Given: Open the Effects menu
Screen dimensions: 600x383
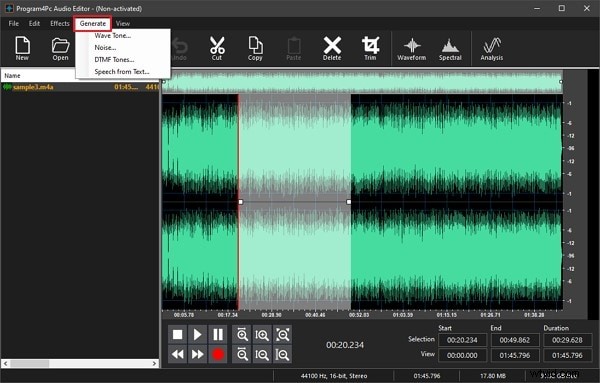Looking at the screenshot, I should (x=60, y=23).
